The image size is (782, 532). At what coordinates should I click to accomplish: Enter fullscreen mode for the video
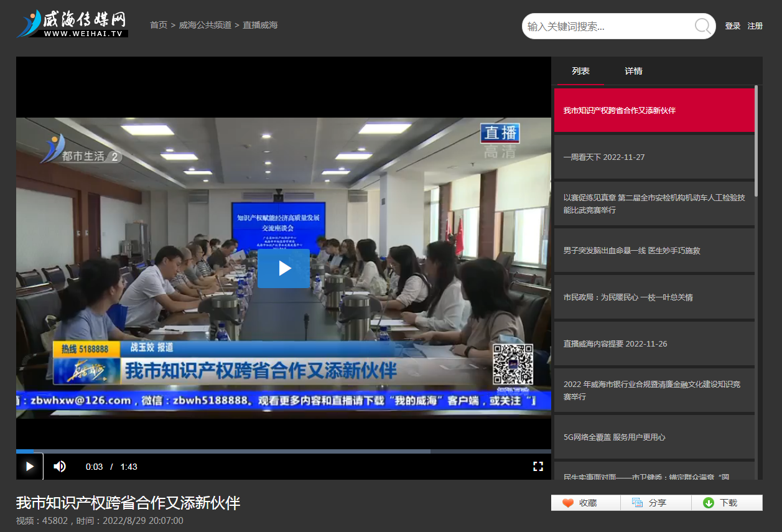(x=538, y=467)
